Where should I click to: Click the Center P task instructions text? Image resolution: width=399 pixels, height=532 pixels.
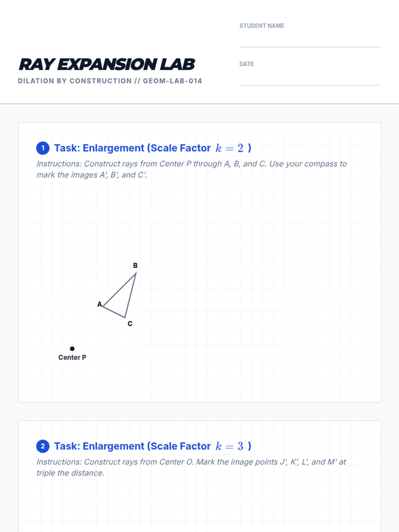191,169
